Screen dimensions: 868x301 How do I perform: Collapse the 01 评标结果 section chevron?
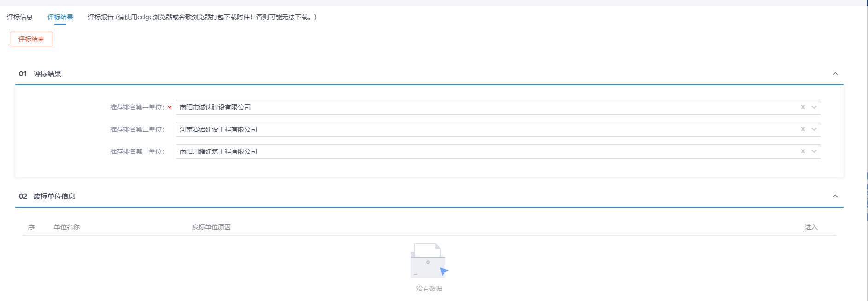pos(835,74)
